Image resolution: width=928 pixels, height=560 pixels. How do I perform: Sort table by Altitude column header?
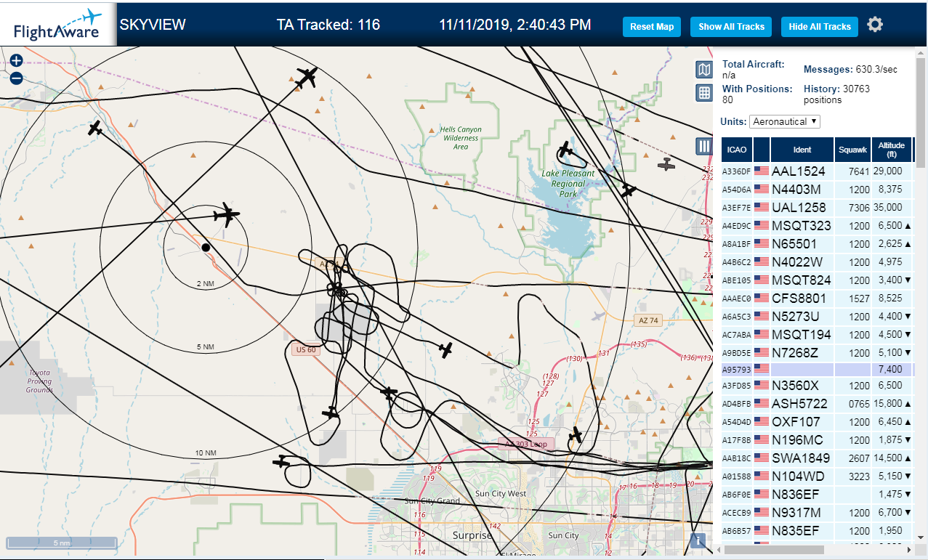click(x=891, y=150)
